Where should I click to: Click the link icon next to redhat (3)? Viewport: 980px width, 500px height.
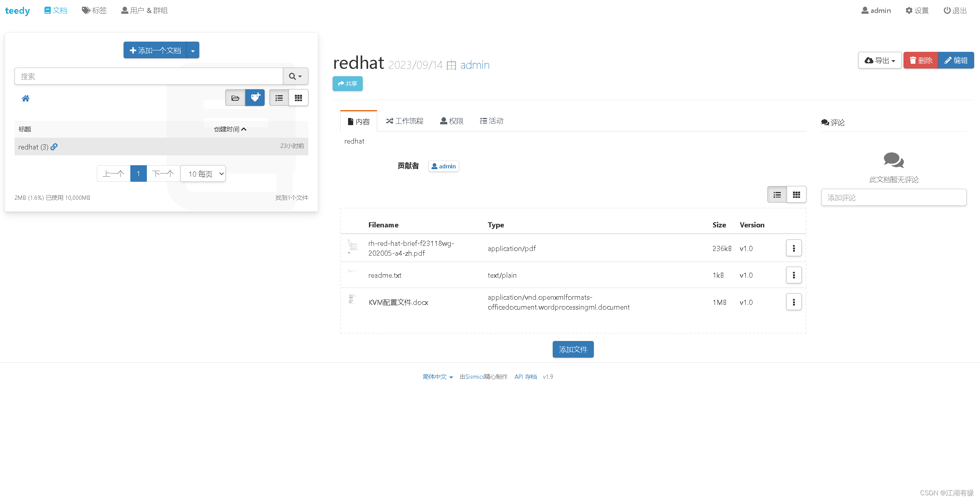click(x=54, y=147)
